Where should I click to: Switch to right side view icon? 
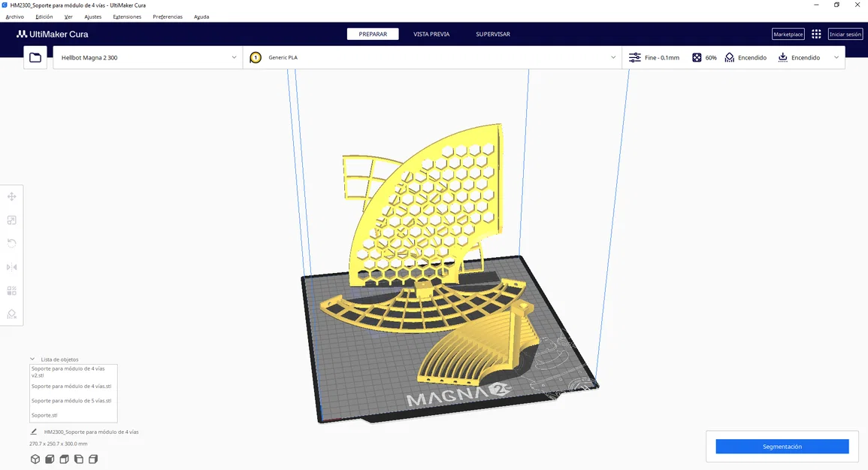click(93, 459)
